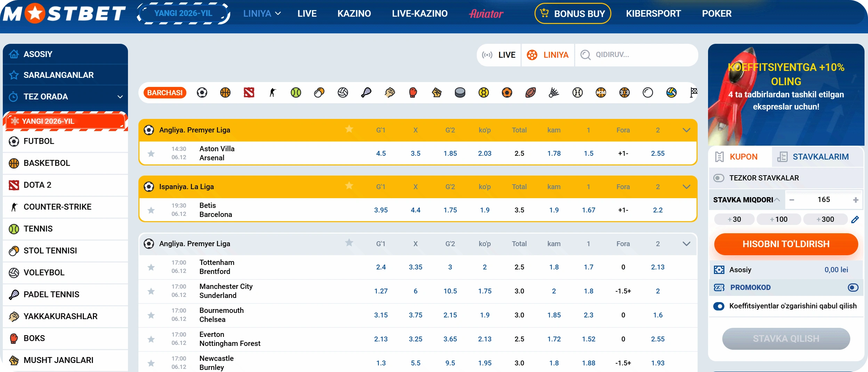Open LIVE in top navigation
The width and height of the screenshot is (868, 372).
pyautogui.click(x=307, y=14)
